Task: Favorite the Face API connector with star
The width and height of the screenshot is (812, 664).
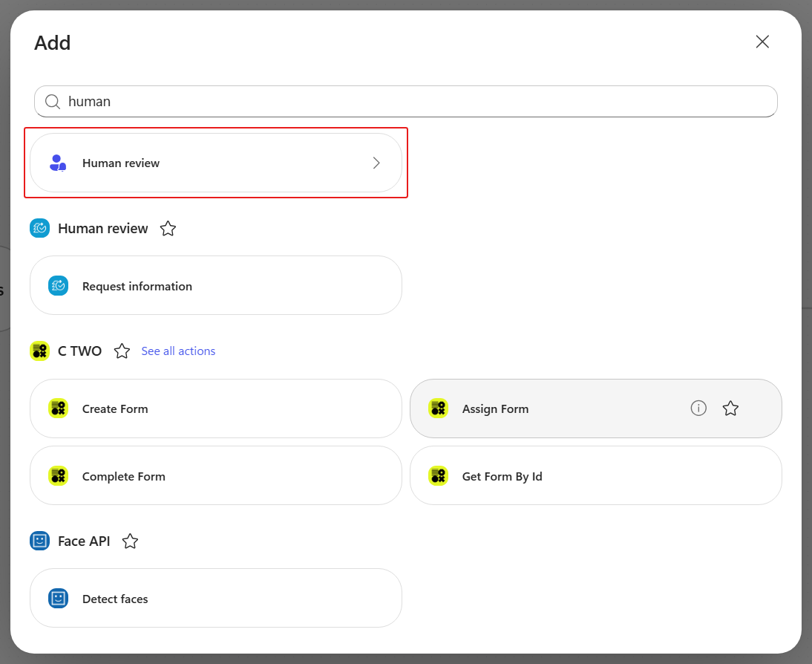Action: click(x=130, y=541)
